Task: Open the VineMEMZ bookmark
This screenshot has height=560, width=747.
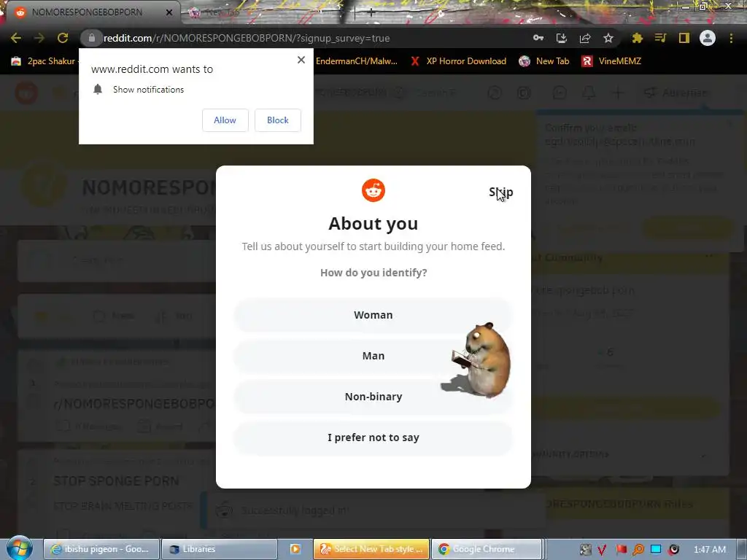Action: (611, 61)
